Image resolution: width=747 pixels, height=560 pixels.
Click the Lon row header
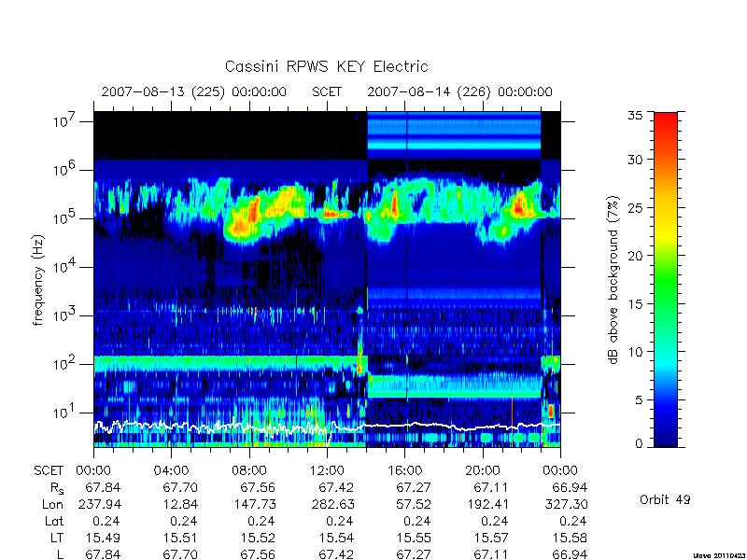tap(53, 504)
